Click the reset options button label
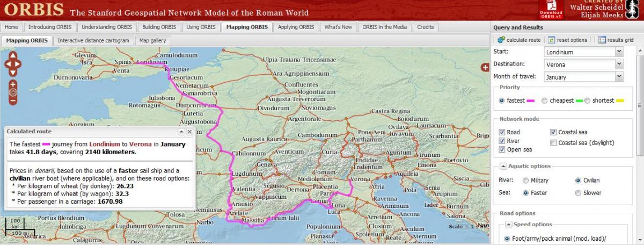This screenshot has width=644, height=245. (572, 40)
